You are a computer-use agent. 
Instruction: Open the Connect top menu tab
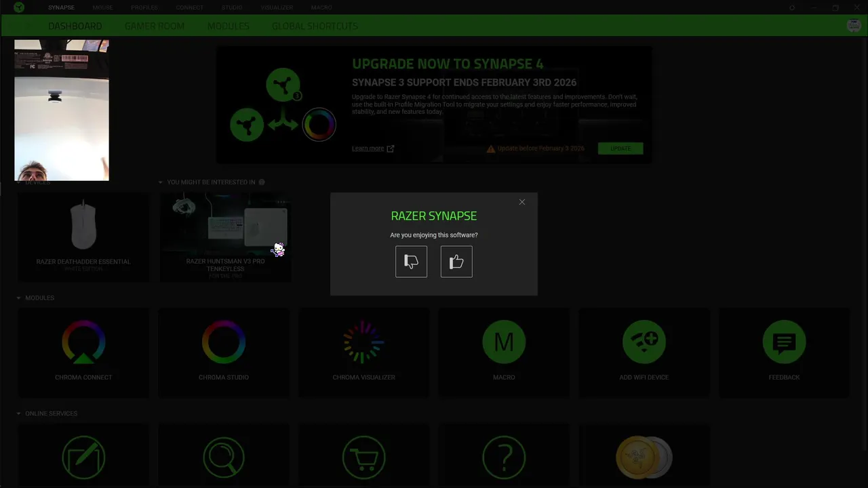pos(189,7)
